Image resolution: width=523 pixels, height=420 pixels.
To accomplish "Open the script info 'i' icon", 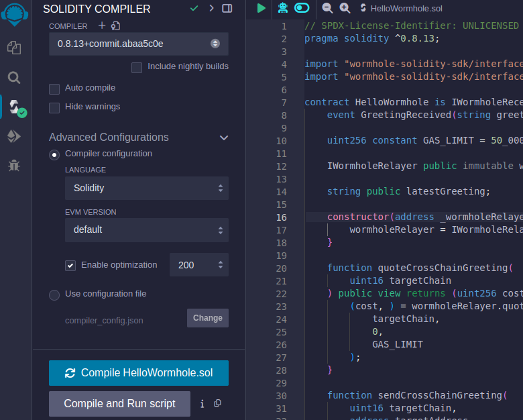I will coord(202,404).
